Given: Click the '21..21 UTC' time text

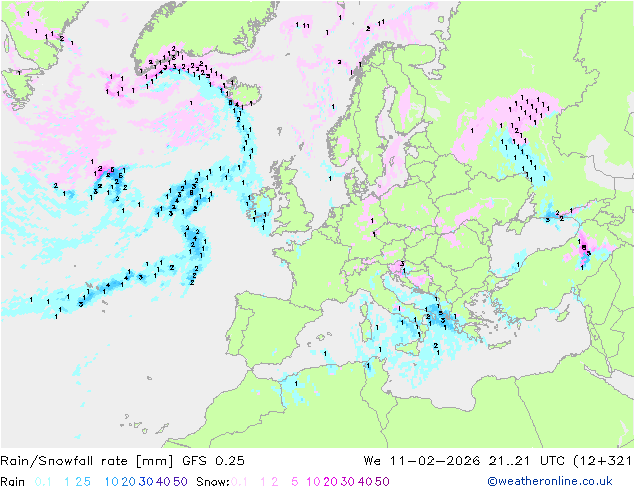Looking at the screenshot, I should pos(526,461).
